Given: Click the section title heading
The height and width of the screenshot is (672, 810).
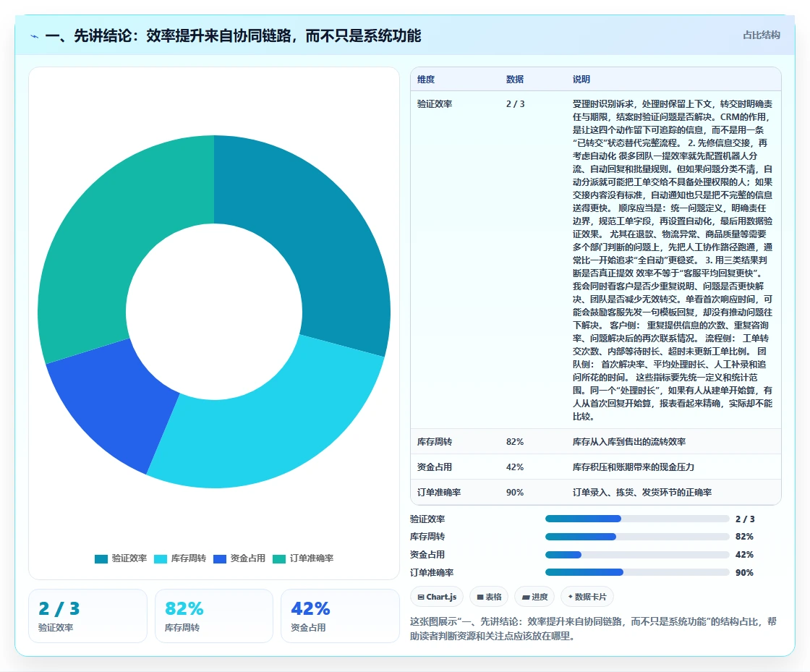Looking at the screenshot, I should [234, 35].
